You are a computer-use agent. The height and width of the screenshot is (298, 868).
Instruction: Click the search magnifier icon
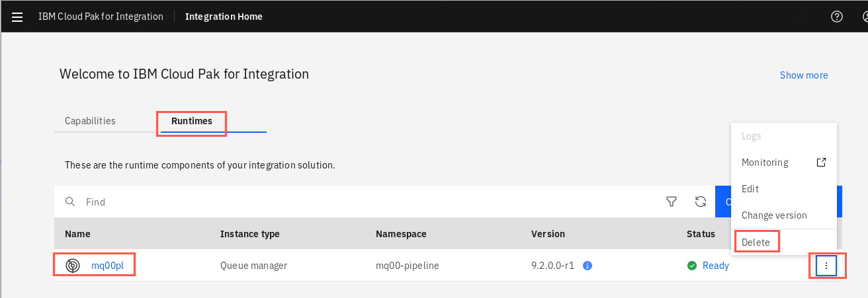coord(70,202)
